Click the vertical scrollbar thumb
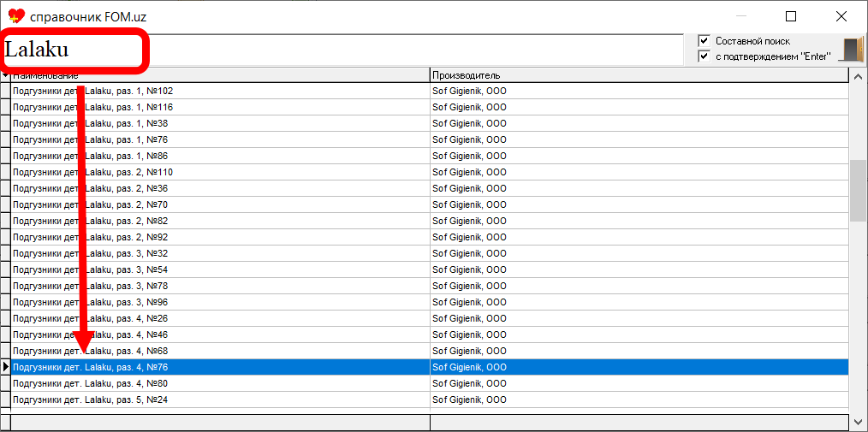This screenshot has width=868, height=432. [x=859, y=191]
